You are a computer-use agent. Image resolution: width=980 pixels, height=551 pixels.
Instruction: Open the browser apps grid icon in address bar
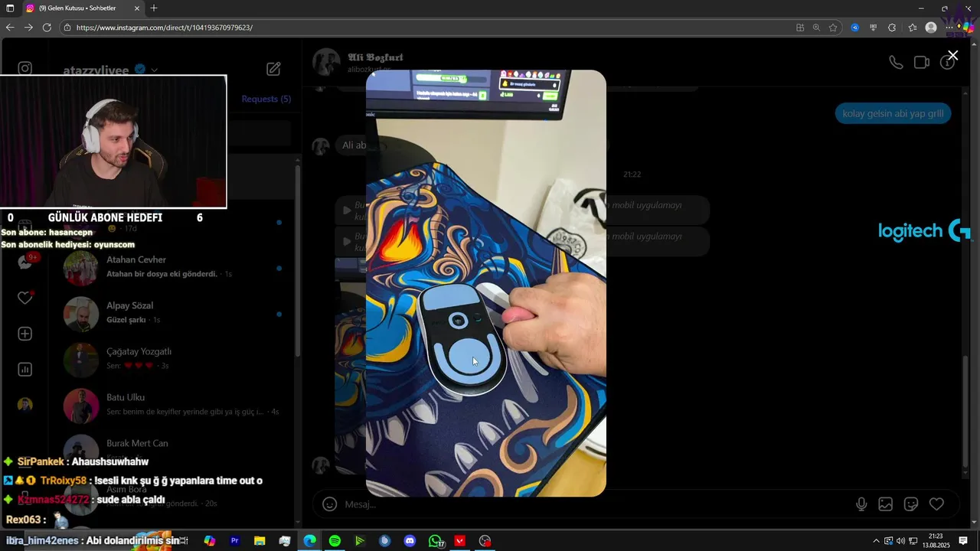pyautogui.click(x=800, y=28)
